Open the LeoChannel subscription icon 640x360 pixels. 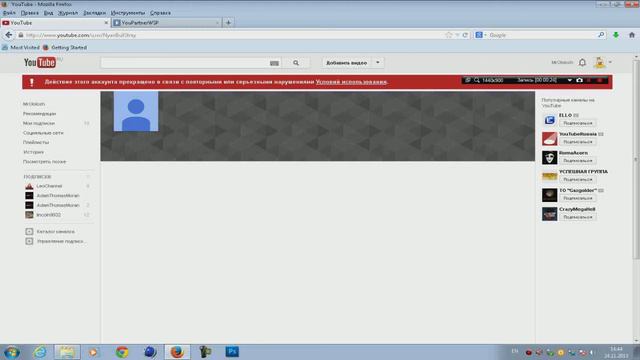[29, 186]
